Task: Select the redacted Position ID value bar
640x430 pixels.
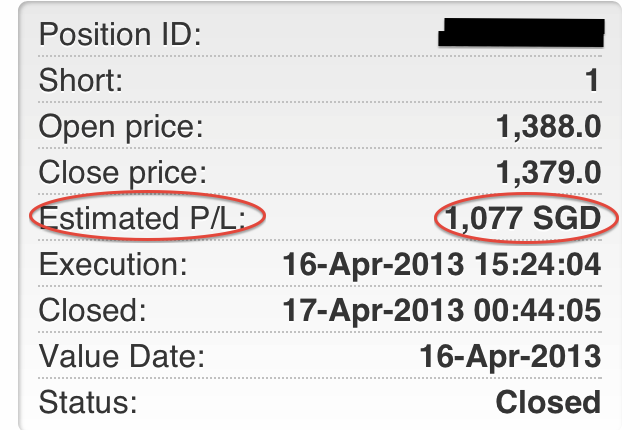Action: coord(521,31)
